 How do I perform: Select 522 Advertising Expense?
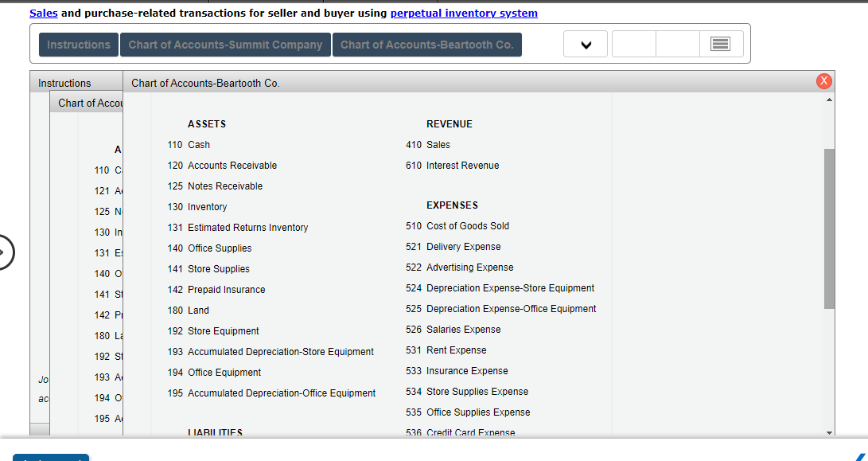coord(460,267)
